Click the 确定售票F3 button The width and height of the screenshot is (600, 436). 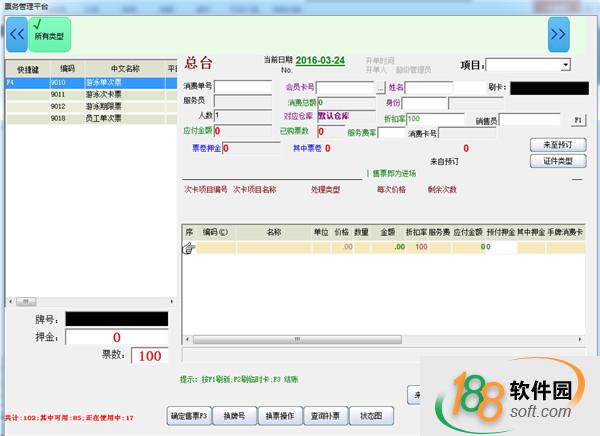click(x=190, y=415)
